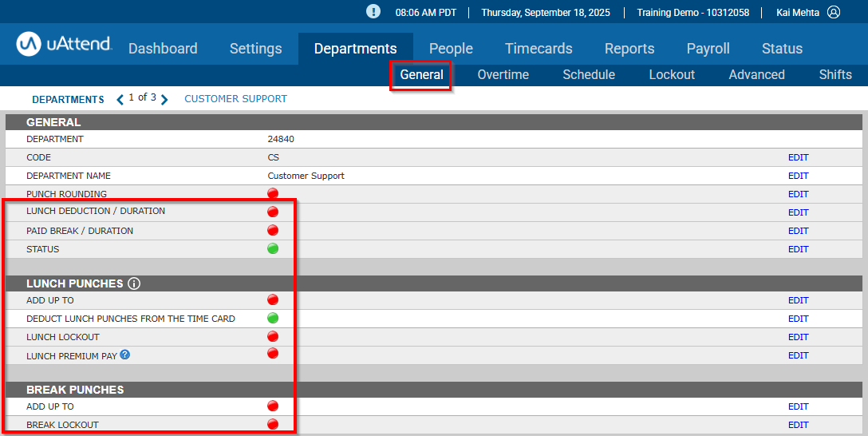Image resolution: width=868 pixels, height=436 pixels.
Task: Click department number 24840
Action: (x=281, y=139)
